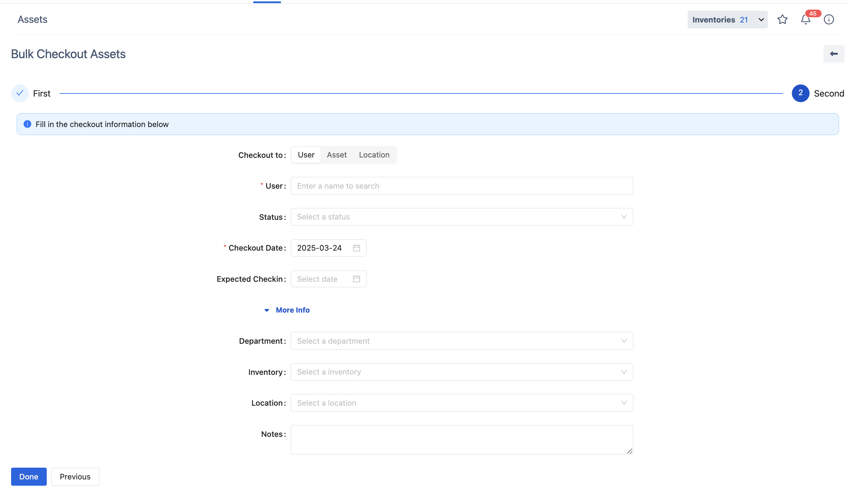Collapse the More Info section
Screen dimensions: 848x504
[x=287, y=310]
